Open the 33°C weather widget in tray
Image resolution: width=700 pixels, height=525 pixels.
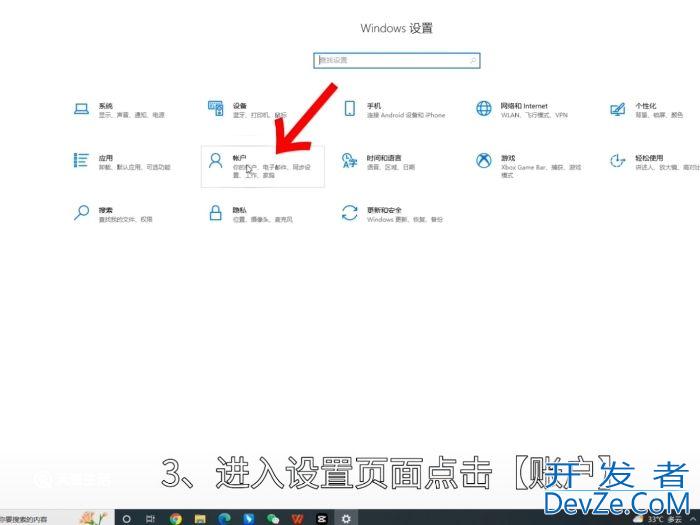657,520
